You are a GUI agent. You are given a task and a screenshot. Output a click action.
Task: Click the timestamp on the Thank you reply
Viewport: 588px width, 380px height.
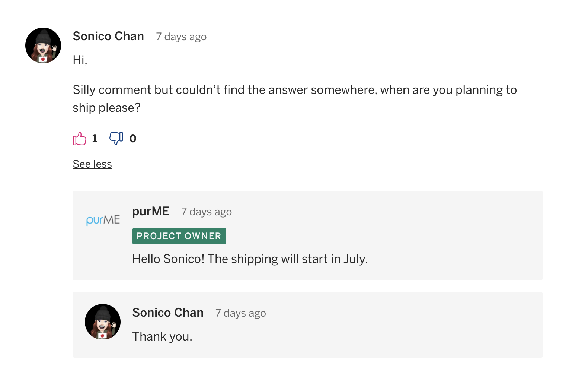[241, 313]
